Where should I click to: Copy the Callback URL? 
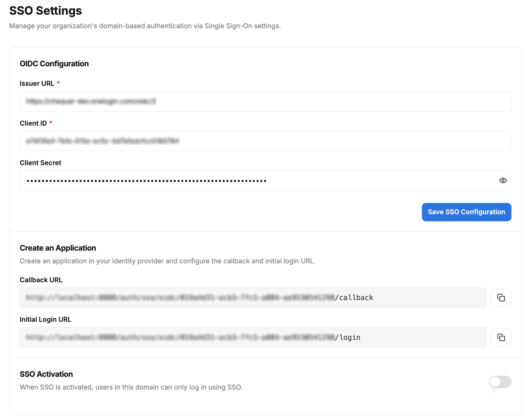pos(501,298)
